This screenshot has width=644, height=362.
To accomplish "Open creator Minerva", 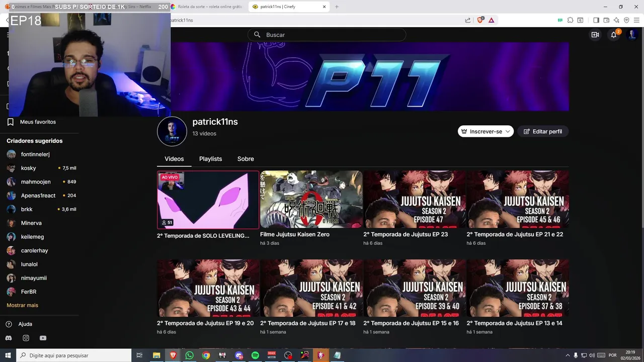I will coord(31,223).
